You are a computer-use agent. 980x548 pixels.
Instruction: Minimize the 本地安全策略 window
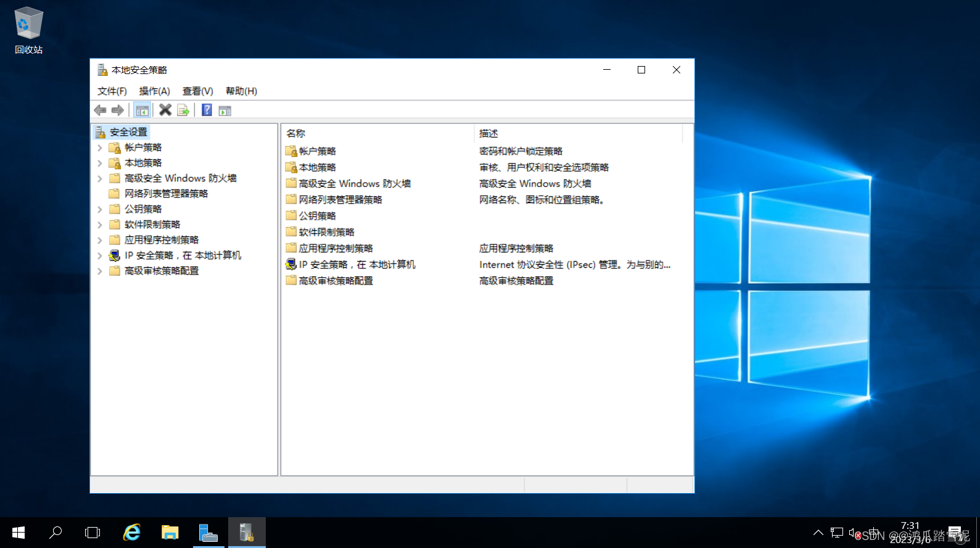pyautogui.click(x=607, y=70)
